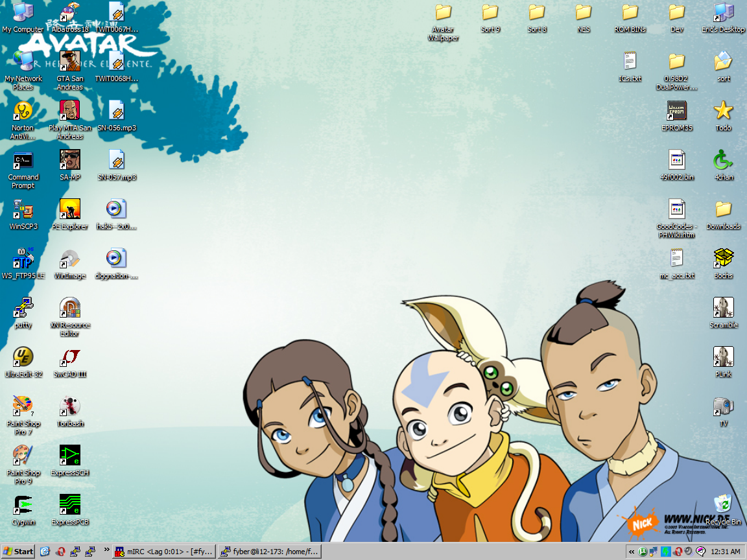Select the Sort 9 folder

pos(490,18)
